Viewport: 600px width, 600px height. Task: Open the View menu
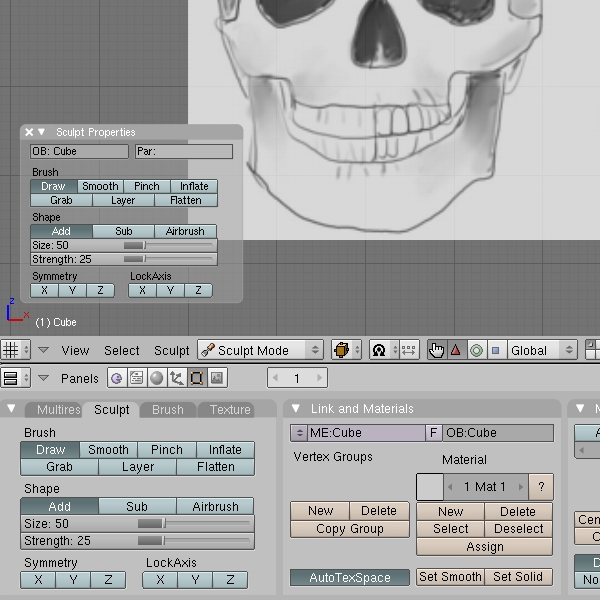click(x=75, y=351)
